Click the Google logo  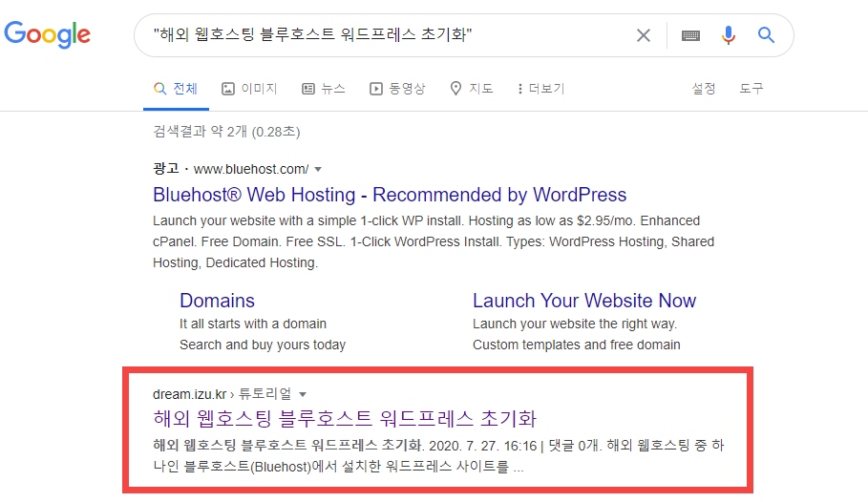coord(47,34)
